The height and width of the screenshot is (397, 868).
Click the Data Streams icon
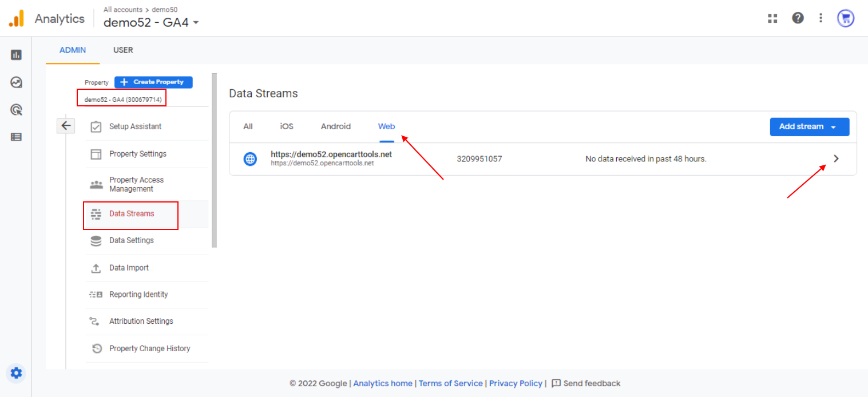point(96,214)
